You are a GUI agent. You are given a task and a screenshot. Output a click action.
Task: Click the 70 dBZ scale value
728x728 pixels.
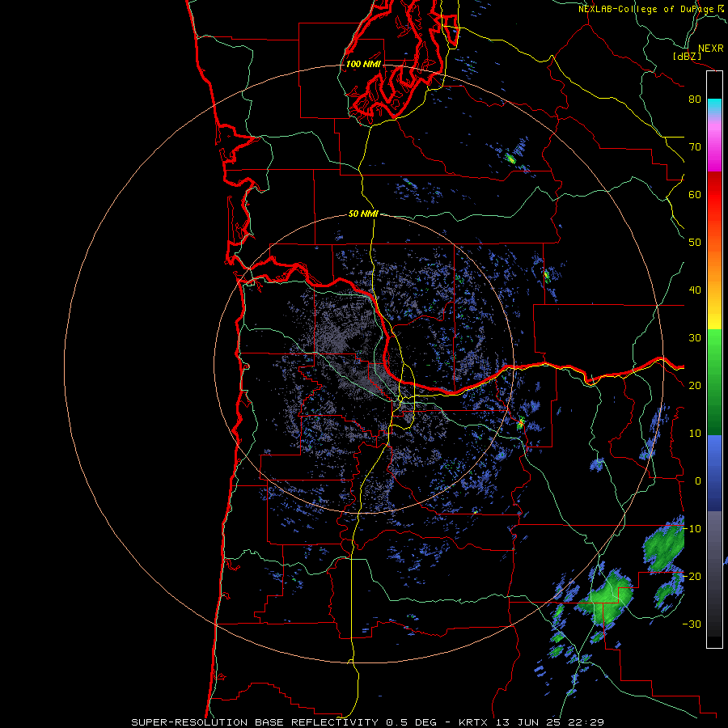(695, 146)
